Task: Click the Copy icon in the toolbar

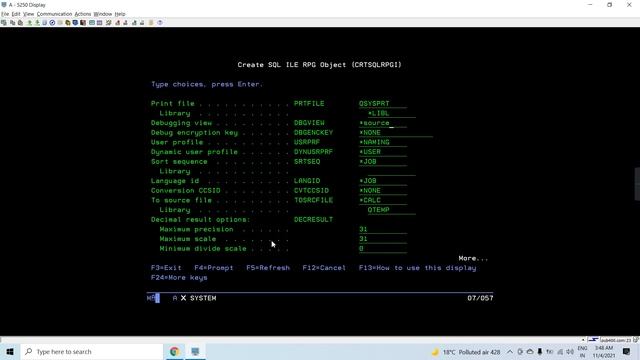Action: tap(12, 23)
